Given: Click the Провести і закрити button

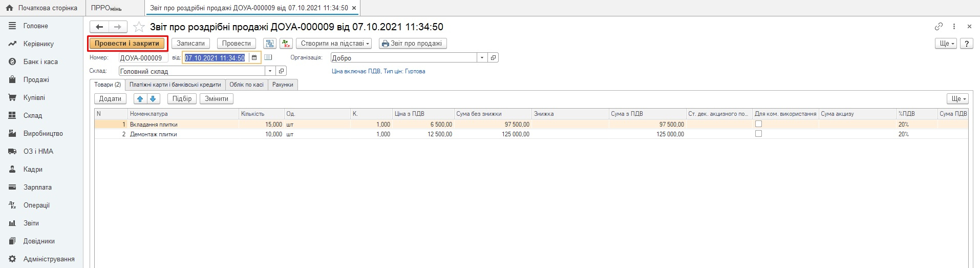Looking at the screenshot, I should pyautogui.click(x=127, y=44).
